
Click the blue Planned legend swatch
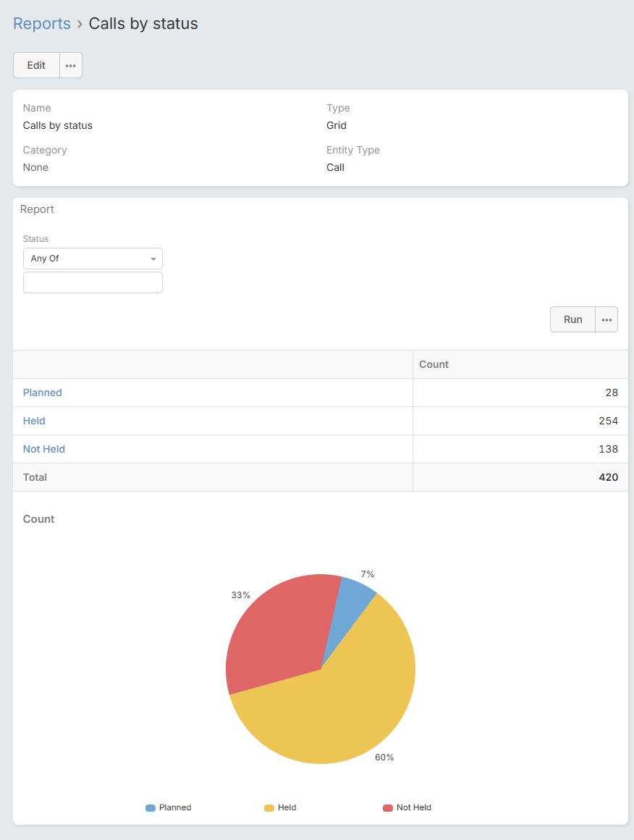click(151, 807)
